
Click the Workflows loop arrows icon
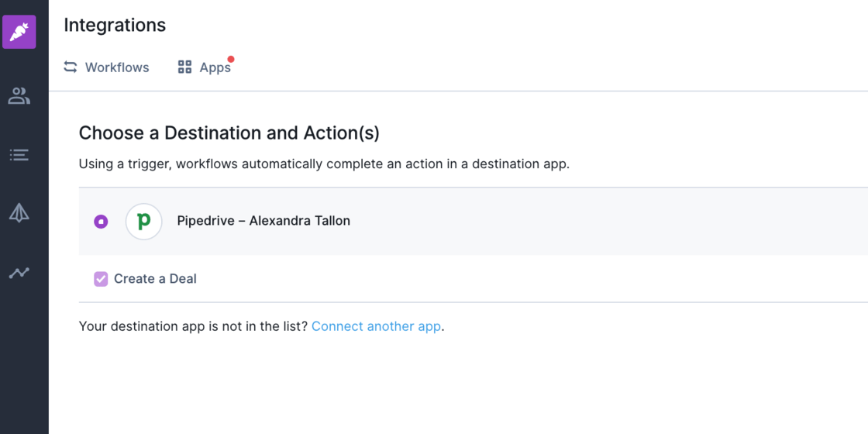(x=71, y=67)
